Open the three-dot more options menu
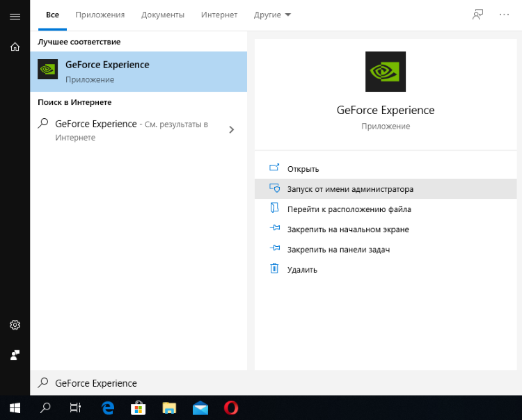 point(504,15)
